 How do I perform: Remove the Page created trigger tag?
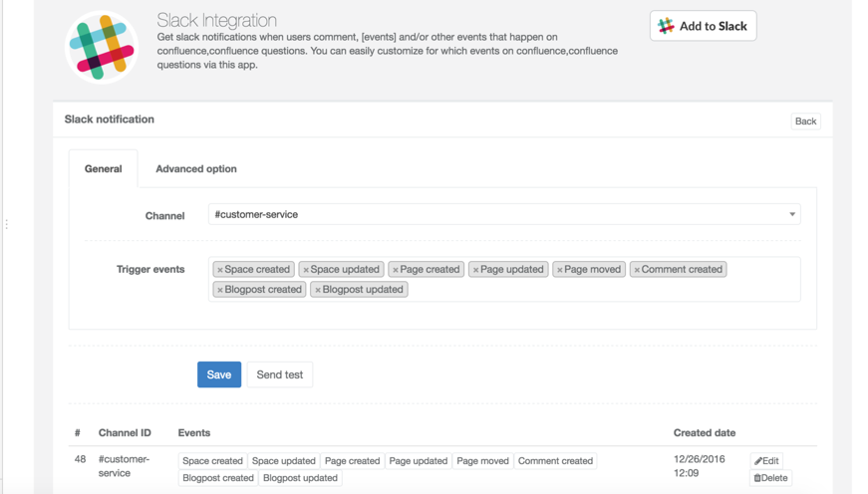click(396, 270)
